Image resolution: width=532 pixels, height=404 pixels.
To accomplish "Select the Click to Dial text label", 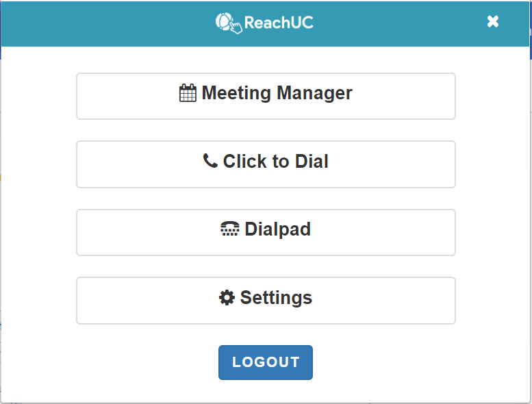I will coord(275,161).
